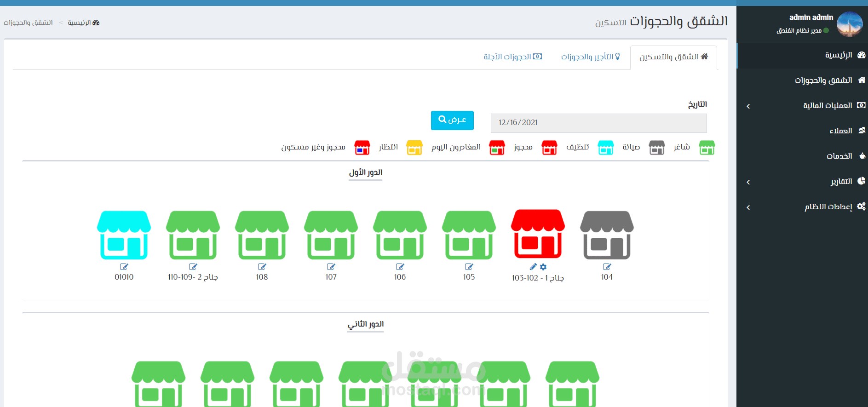
Task: Click the محجوز وغير مسكون legend icon
Action: point(362,148)
